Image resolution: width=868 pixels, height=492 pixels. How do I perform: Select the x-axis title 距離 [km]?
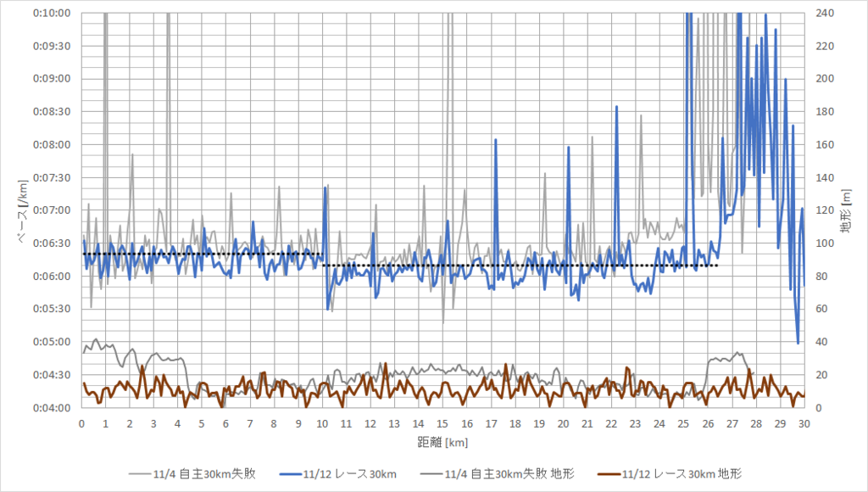[442, 442]
